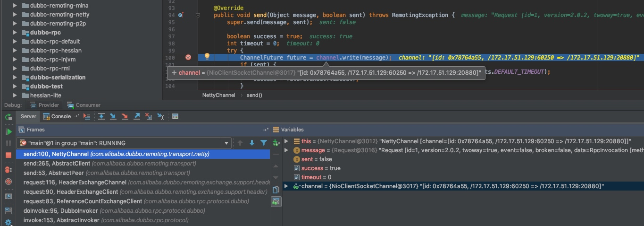
Task: Open the Evaluate Expression calculator icon
Action: click(x=175, y=116)
